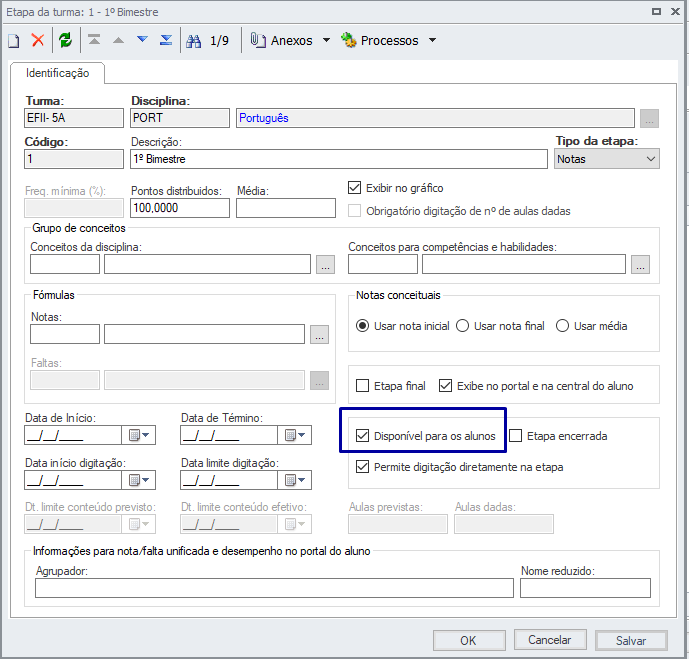Select Usar média radio button
The height and width of the screenshot is (659, 689).
(562, 326)
